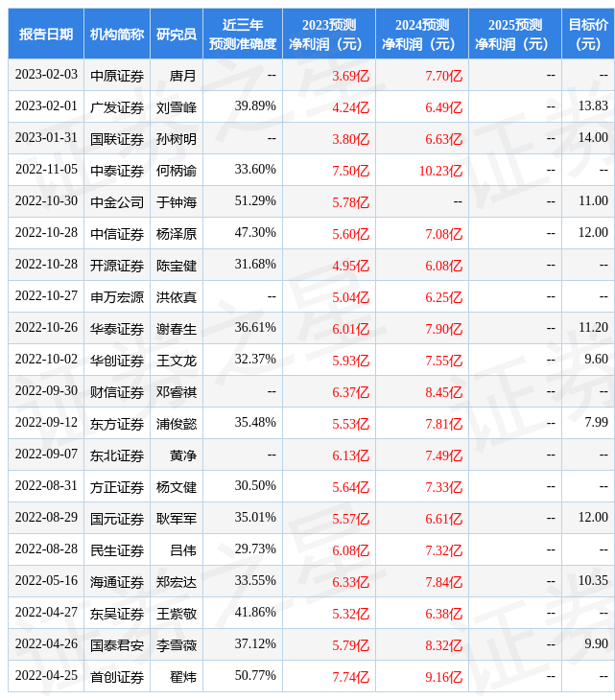This screenshot has height=700, width=615.
Task: Select the date cell 2022-11-05
Action: pyautogui.click(x=46, y=170)
